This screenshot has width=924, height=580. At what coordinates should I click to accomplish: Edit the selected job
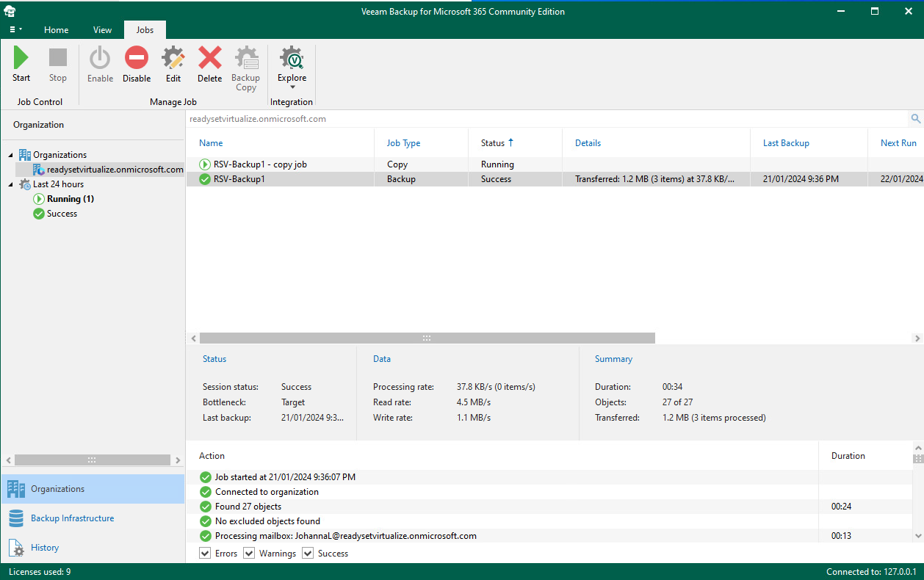173,64
